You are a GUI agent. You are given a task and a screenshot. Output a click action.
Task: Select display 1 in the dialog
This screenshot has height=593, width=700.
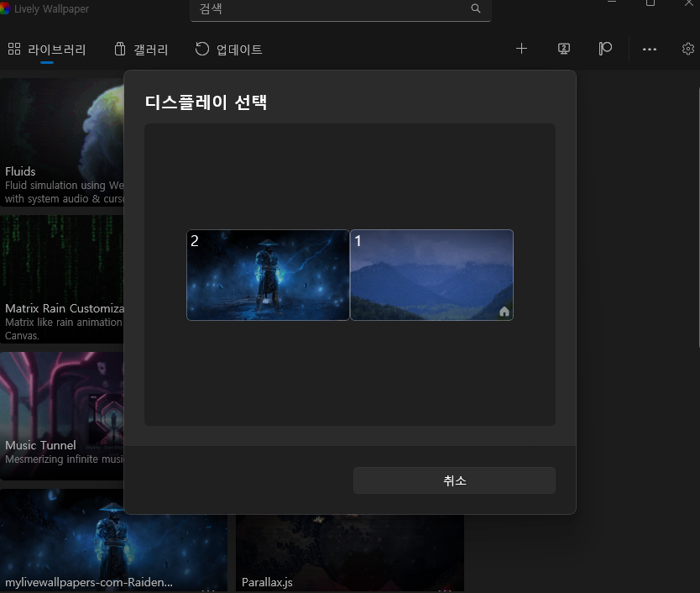click(431, 275)
